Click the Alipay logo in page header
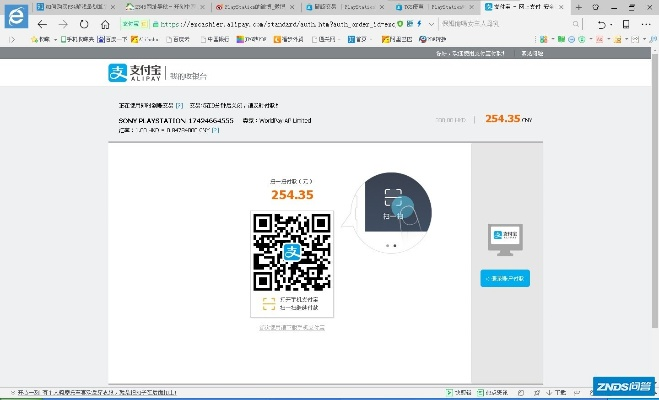 [132, 73]
